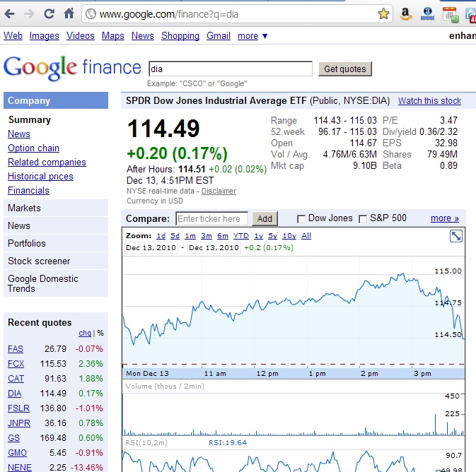Expand the 'more' dropdown in top navigation

point(252,36)
